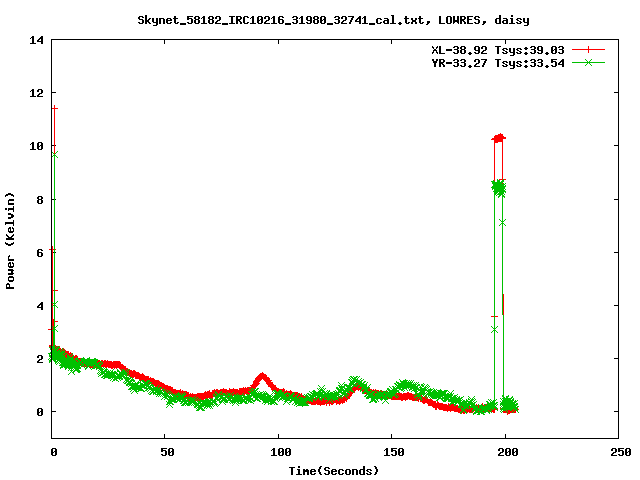Viewport: 640px width, 480px height.
Task: Click the green legend line sample marker
Action: [588, 62]
